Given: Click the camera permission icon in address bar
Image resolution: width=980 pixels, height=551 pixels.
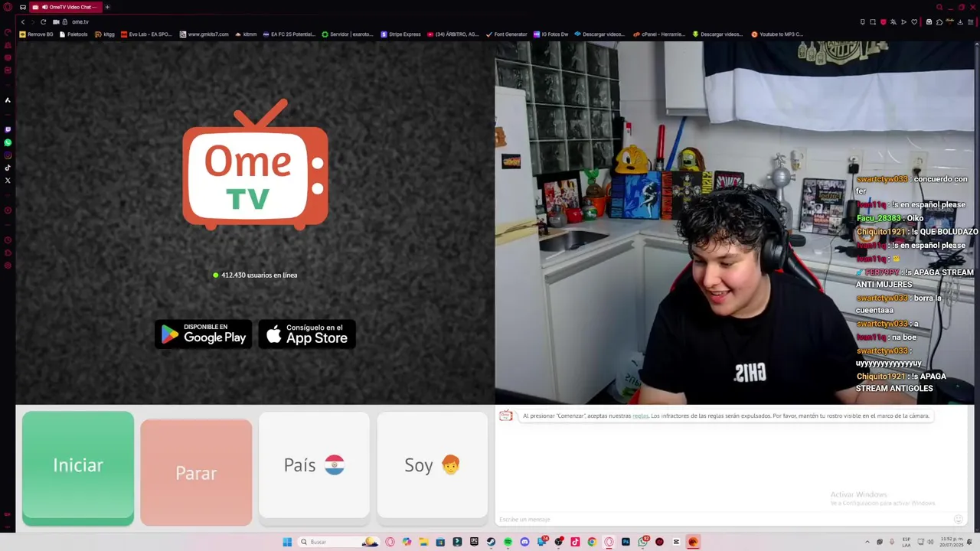Looking at the screenshot, I should coord(56,21).
